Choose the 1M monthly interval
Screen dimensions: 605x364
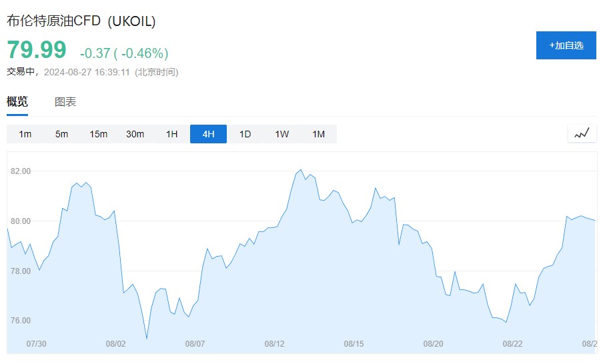318,134
